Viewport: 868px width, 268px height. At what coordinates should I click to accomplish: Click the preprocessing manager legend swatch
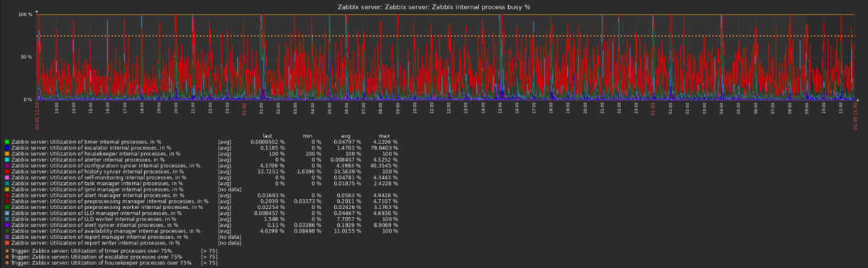coord(6,201)
